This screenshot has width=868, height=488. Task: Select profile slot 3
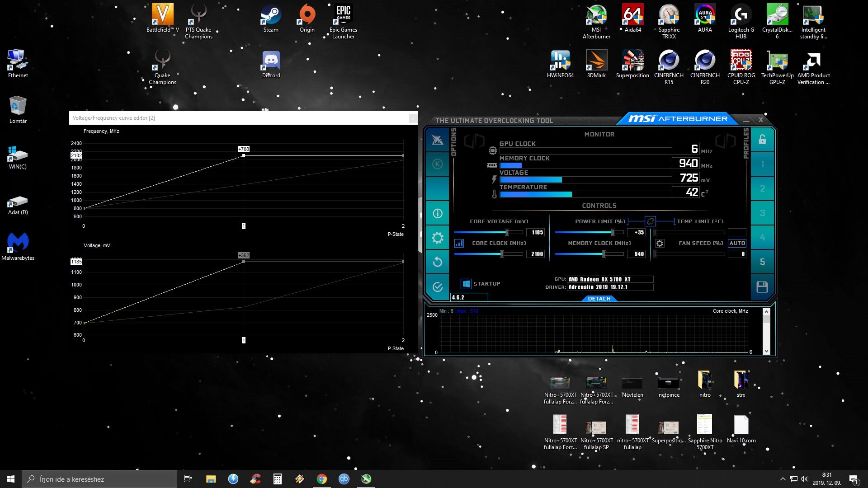pyautogui.click(x=762, y=213)
